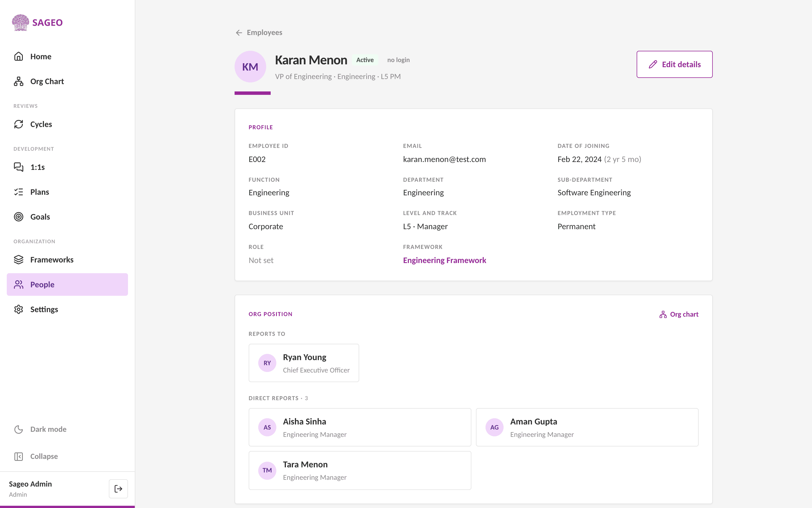Open the Engineering Framework link
Image resolution: width=812 pixels, height=508 pixels.
445,260
